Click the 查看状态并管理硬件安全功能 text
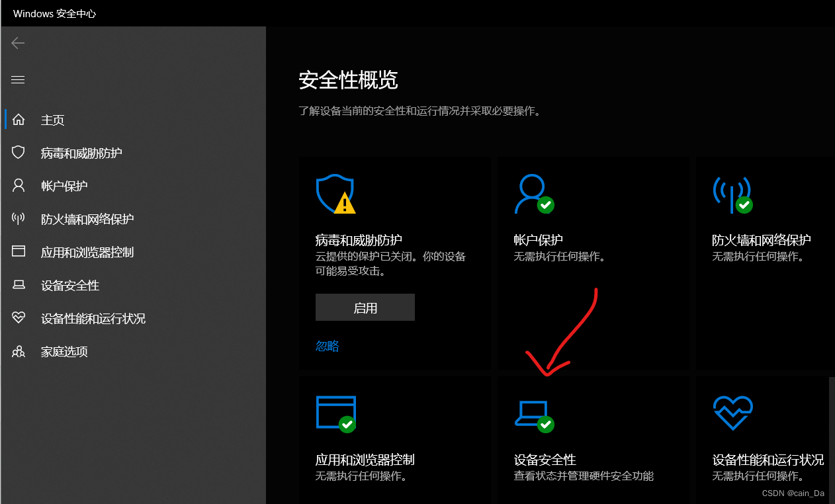 pos(584,476)
